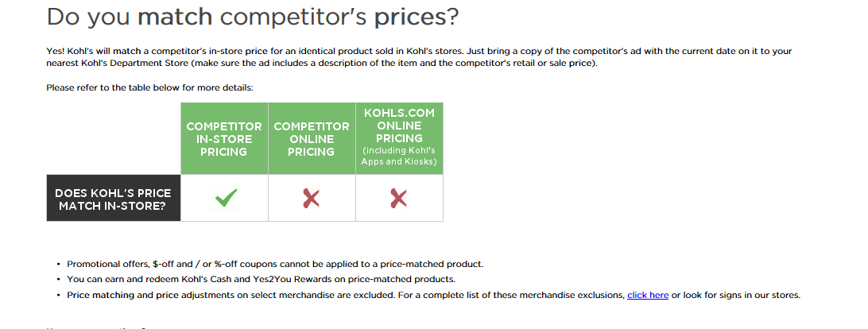Click the bullet about promotional offers and coupons
The height and width of the screenshot is (329, 868).
click(x=274, y=264)
